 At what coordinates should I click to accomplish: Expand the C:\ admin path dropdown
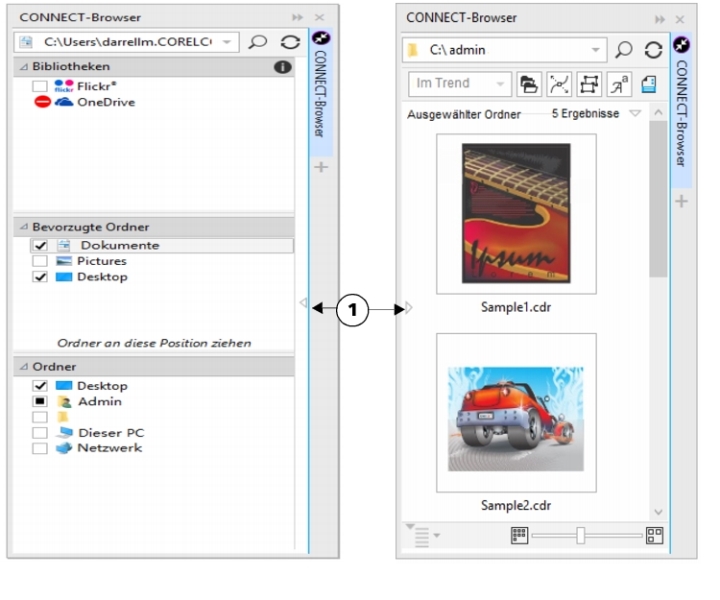pyautogui.click(x=596, y=49)
